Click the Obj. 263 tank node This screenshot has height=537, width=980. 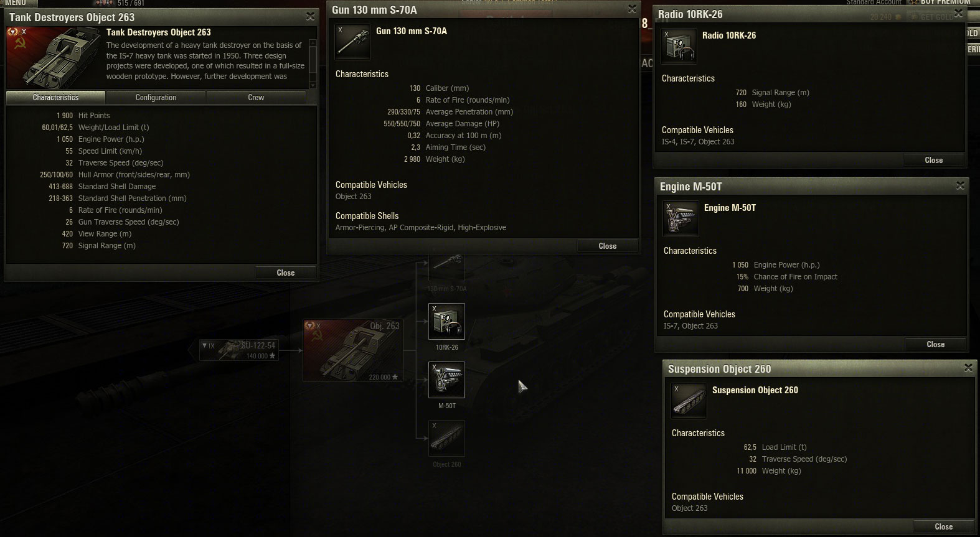352,350
